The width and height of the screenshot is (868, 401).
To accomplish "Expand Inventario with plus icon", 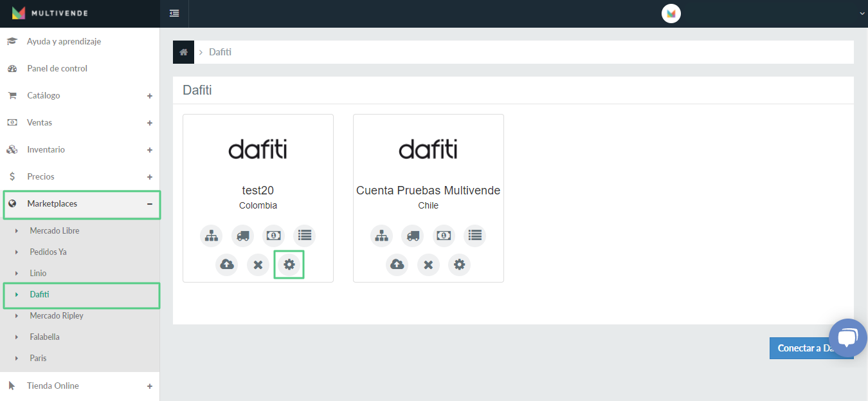I will click(150, 150).
